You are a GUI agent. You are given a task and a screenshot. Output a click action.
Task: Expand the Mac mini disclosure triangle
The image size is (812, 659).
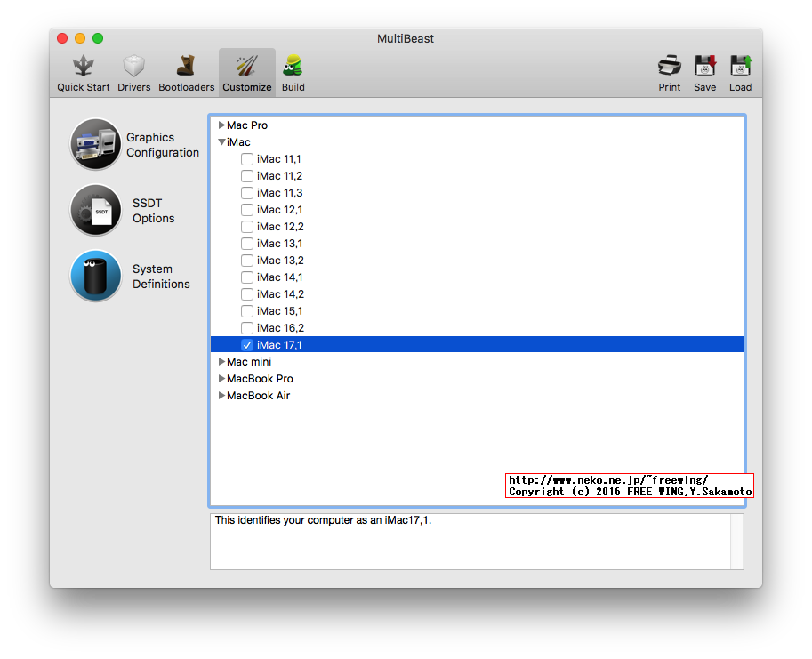click(221, 361)
